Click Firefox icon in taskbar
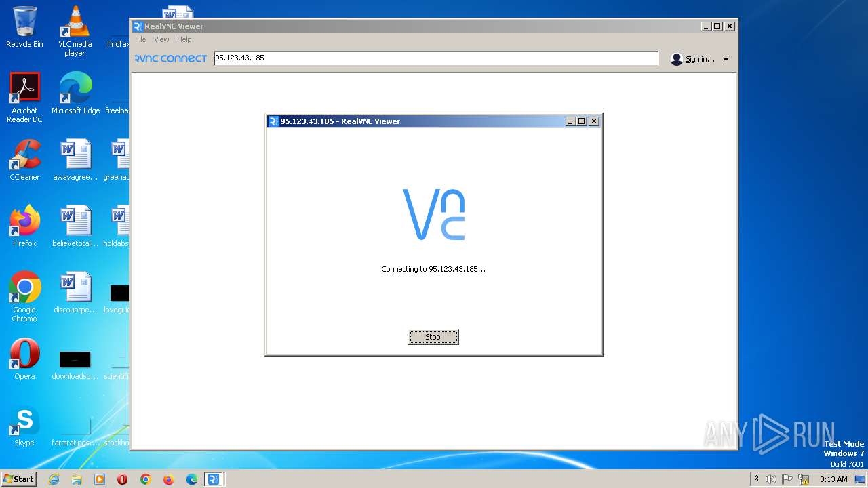The height and width of the screenshot is (488, 868). [169, 479]
